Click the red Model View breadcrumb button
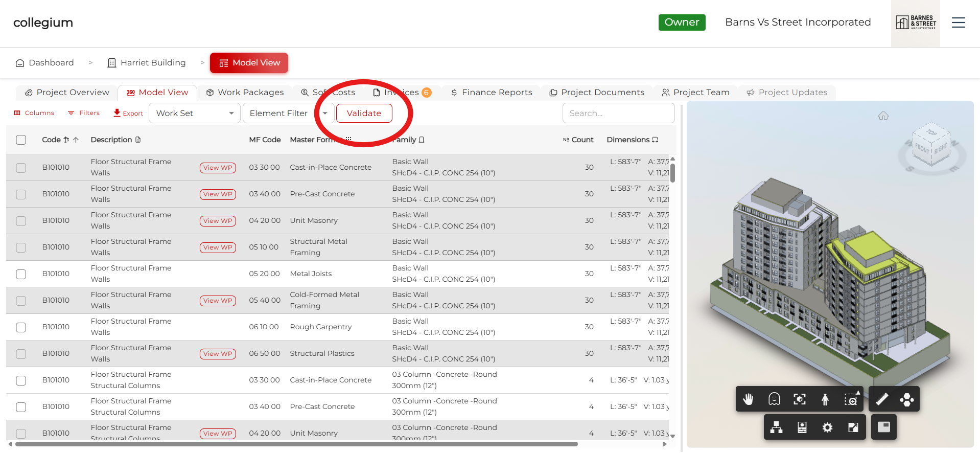Image resolution: width=980 pixels, height=453 pixels. [x=249, y=63]
